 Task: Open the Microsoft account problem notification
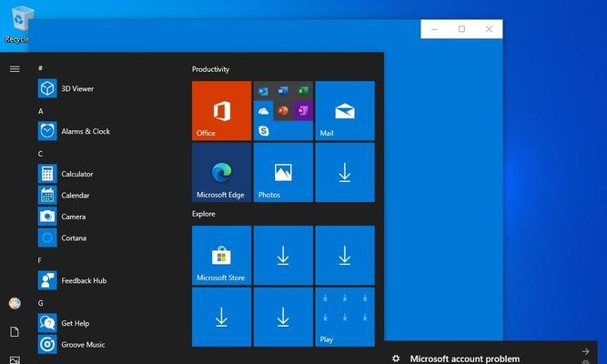point(464,359)
